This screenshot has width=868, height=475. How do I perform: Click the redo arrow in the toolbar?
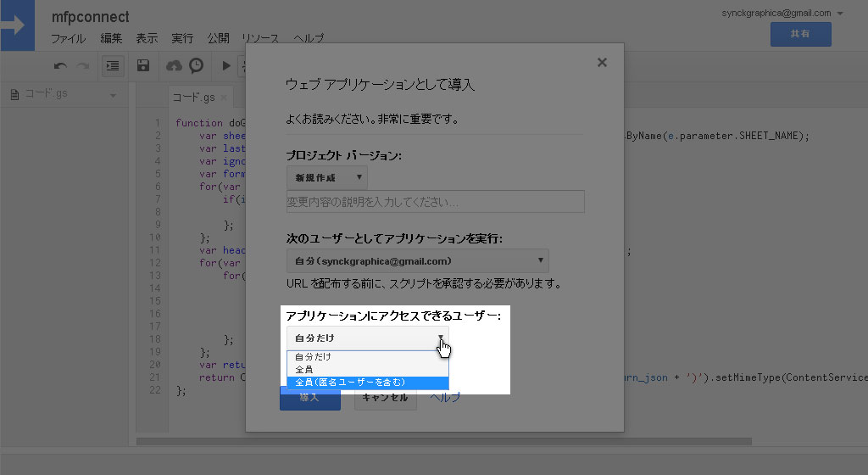(82, 65)
